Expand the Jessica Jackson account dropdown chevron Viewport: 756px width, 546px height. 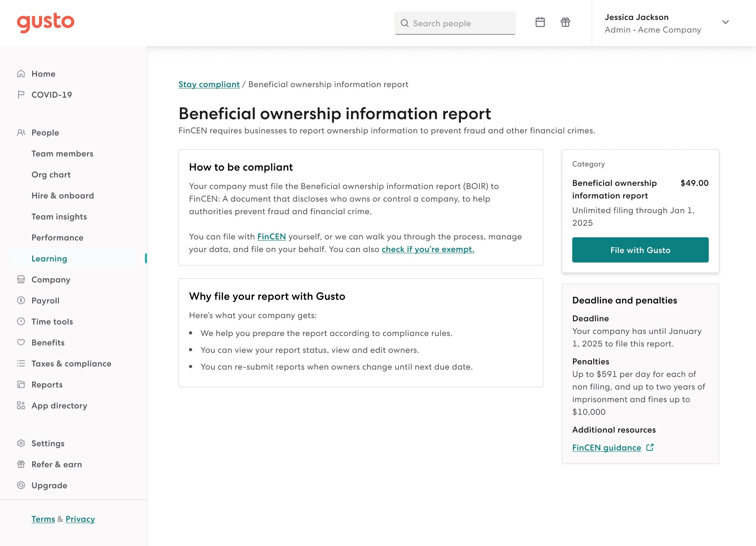[725, 22]
